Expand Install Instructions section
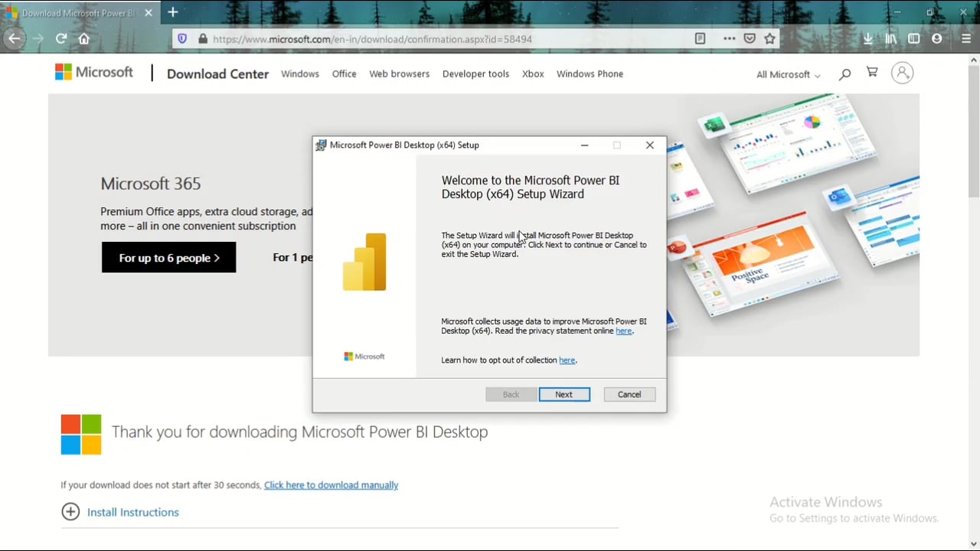The image size is (980, 551). tap(120, 512)
